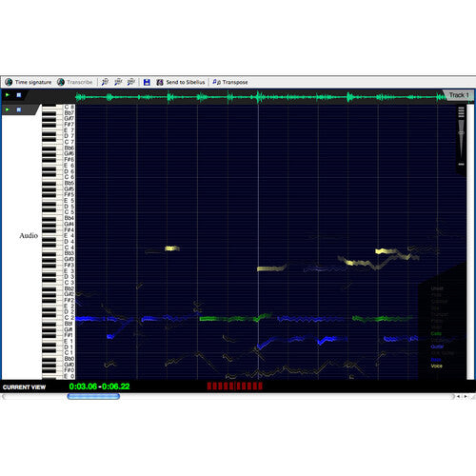Toggle the Cello instrument in legend
The width and height of the screenshot is (476, 476).
(x=436, y=333)
